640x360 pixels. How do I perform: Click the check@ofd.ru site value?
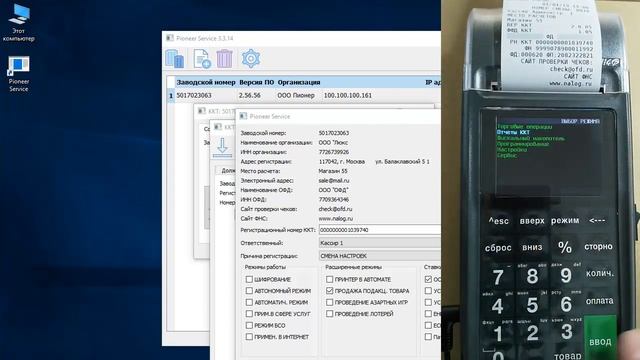click(x=335, y=209)
